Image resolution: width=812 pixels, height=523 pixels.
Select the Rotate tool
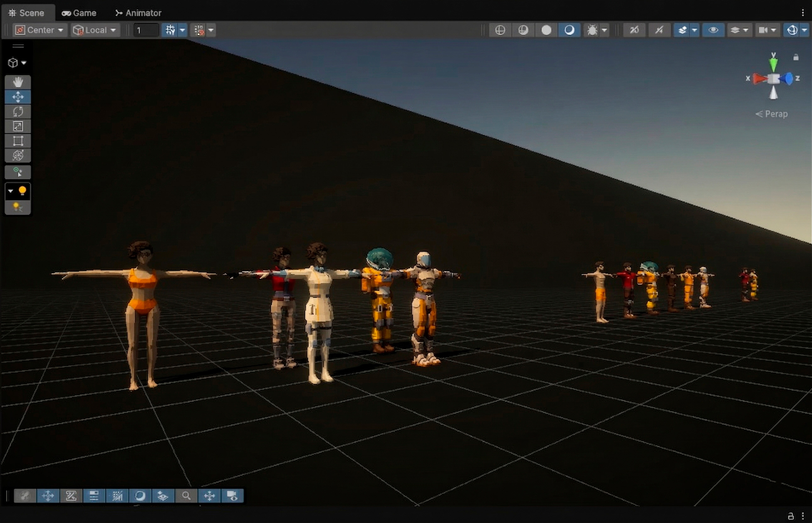click(18, 112)
